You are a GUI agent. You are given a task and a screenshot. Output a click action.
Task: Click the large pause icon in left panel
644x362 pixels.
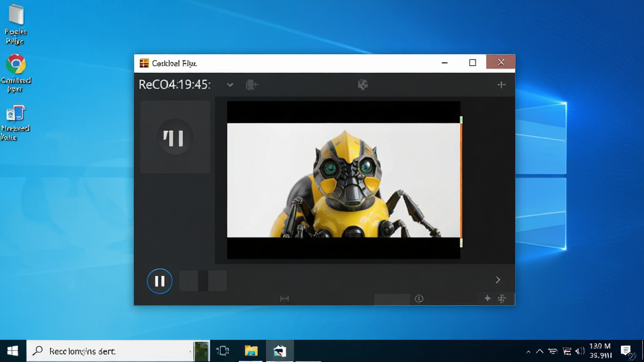pos(175,138)
